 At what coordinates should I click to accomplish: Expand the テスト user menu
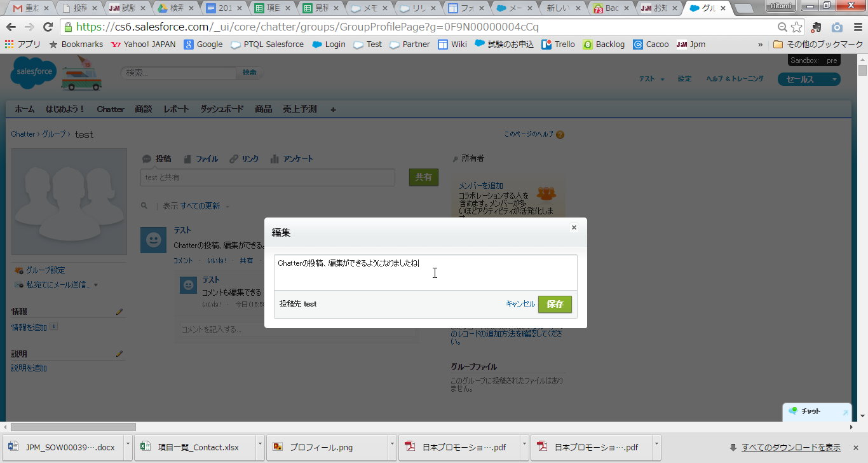point(651,79)
